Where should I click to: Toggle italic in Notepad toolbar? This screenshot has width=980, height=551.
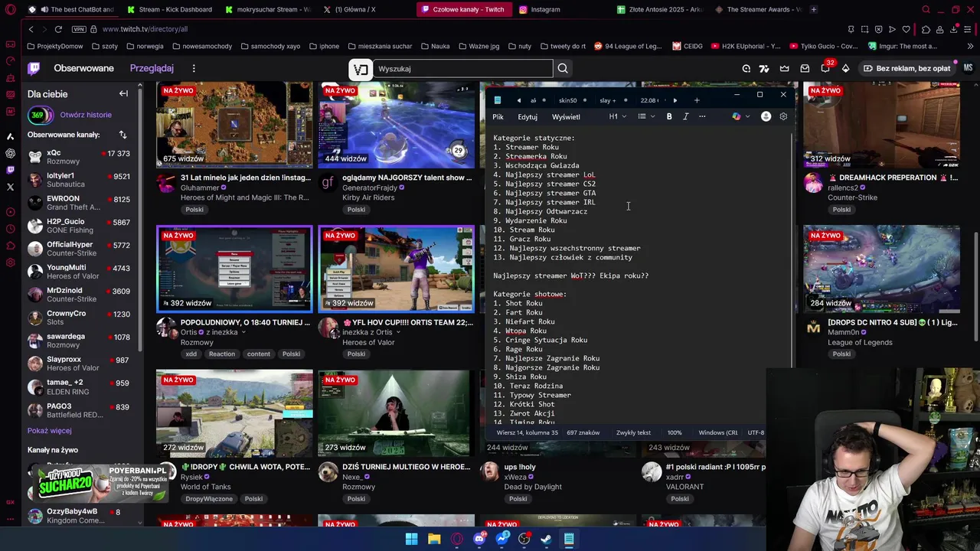pos(685,116)
